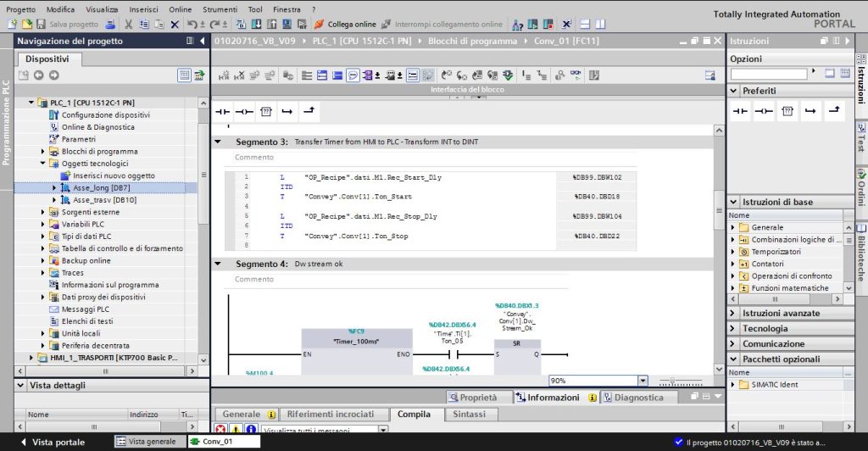Toggle the details view button in project tree
The image size is (868, 451).
[184, 75]
